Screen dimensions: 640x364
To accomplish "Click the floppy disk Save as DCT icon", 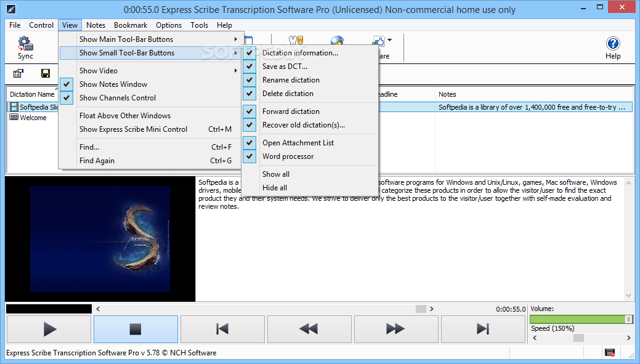I will click(46, 73).
